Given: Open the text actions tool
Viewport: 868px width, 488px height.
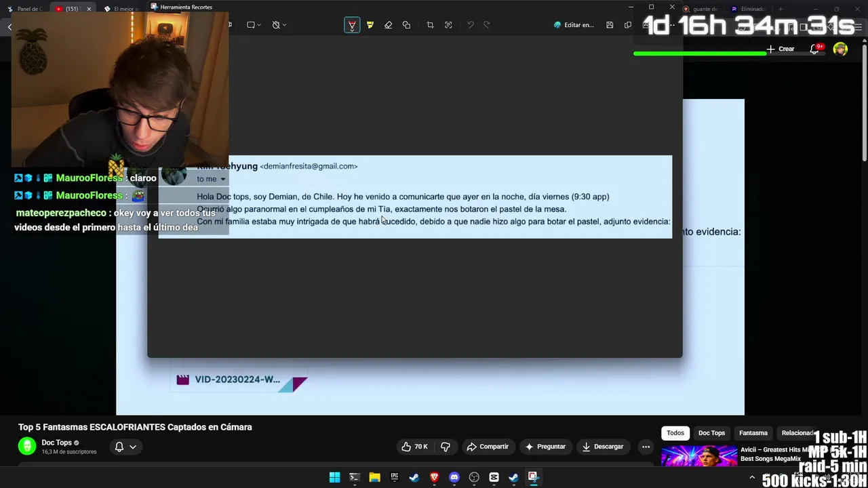Looking at the screenshot, I should pyautogui.click(x=448, y=25).
